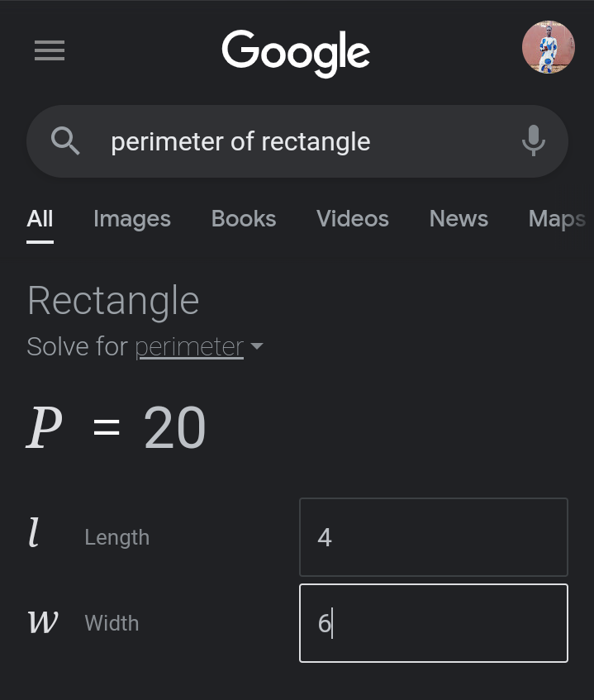Screen dimensions: 594x700
Task: Click the Rectangle calculator heading
Action: pos(113,300)
